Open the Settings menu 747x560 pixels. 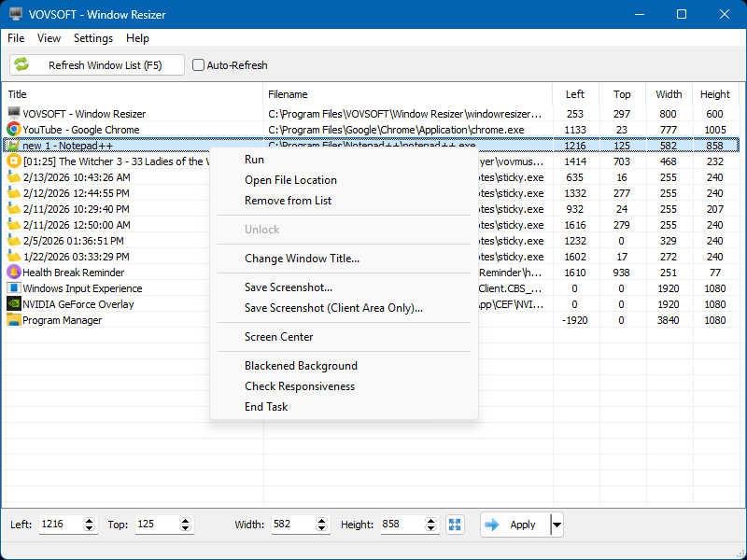(x=93, y=38)
